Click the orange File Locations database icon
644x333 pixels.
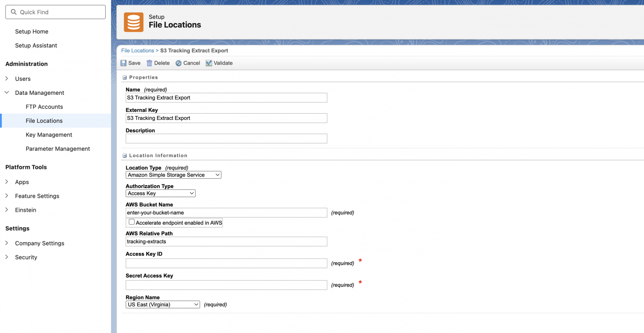click(133, 22)
